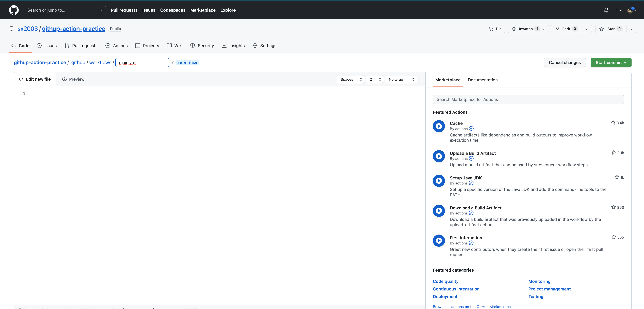644x309 pixels.
Task: Click the workflows breadcrumb link
Action: tap(100, 63)
